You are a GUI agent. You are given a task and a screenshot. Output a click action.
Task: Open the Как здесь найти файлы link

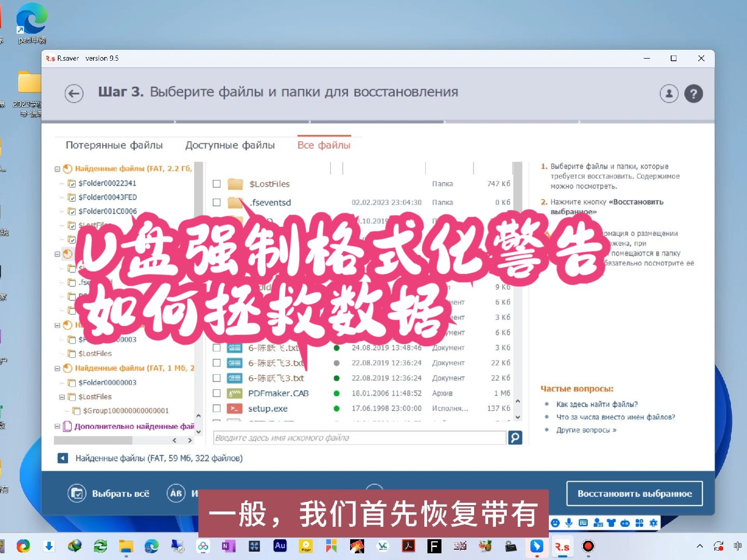point(597,404)
